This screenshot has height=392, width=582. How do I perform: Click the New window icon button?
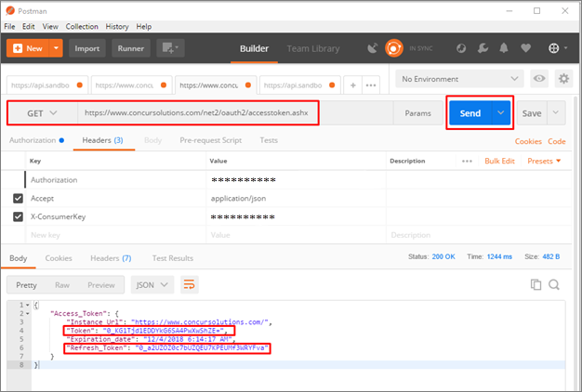170,48
